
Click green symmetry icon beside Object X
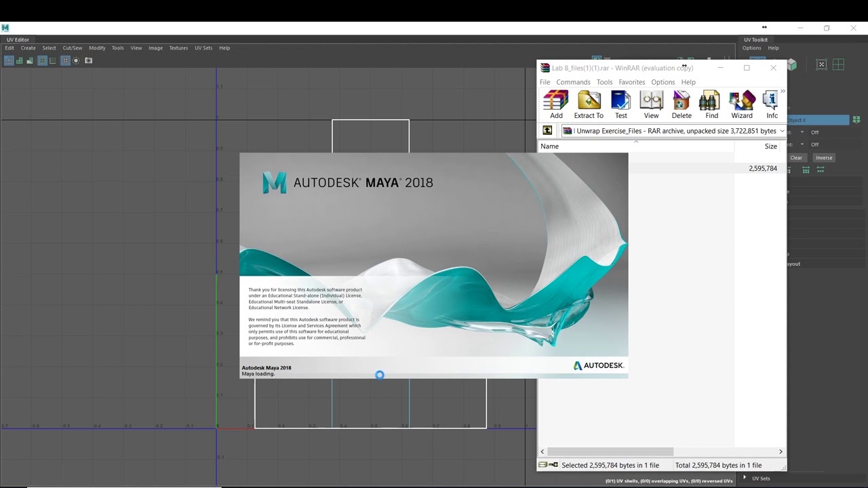[x=856, y=120]
